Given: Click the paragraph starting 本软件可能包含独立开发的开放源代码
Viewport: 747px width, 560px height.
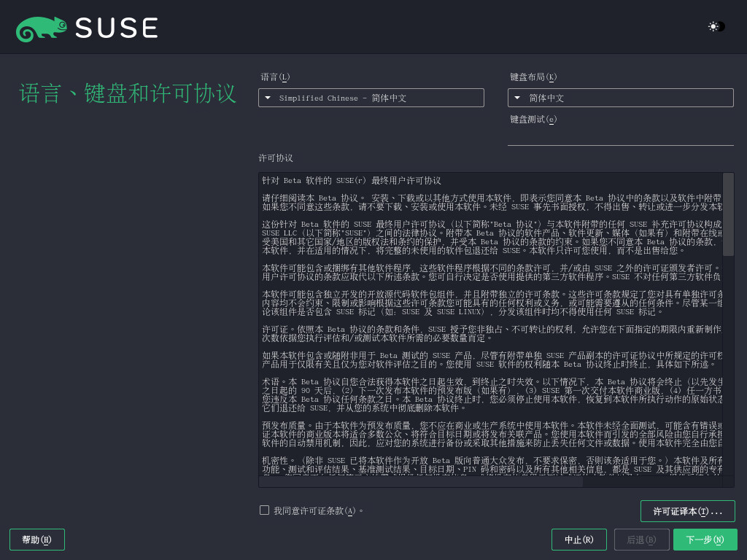Looking at the screenshot, I should 492,303.
